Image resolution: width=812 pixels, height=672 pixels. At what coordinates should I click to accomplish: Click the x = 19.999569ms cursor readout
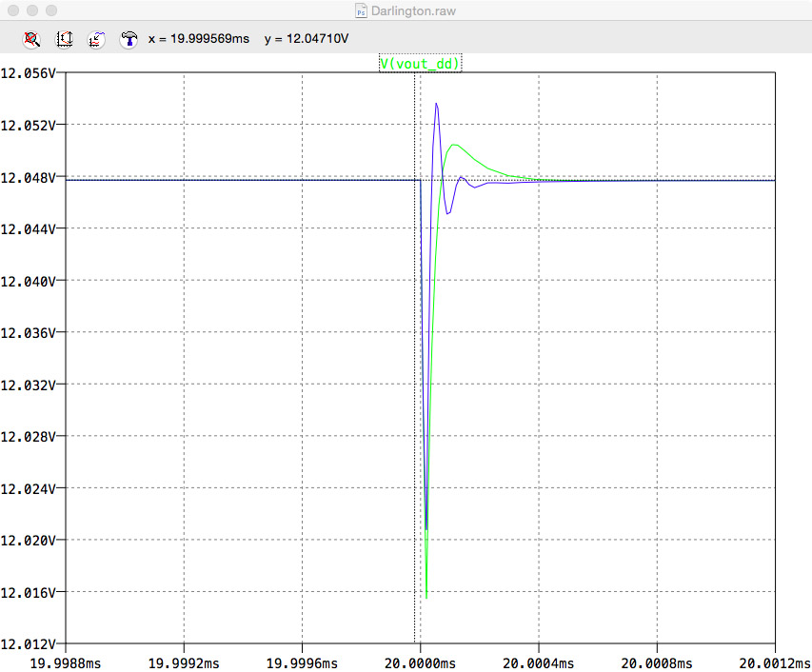[x=199, y=39]
